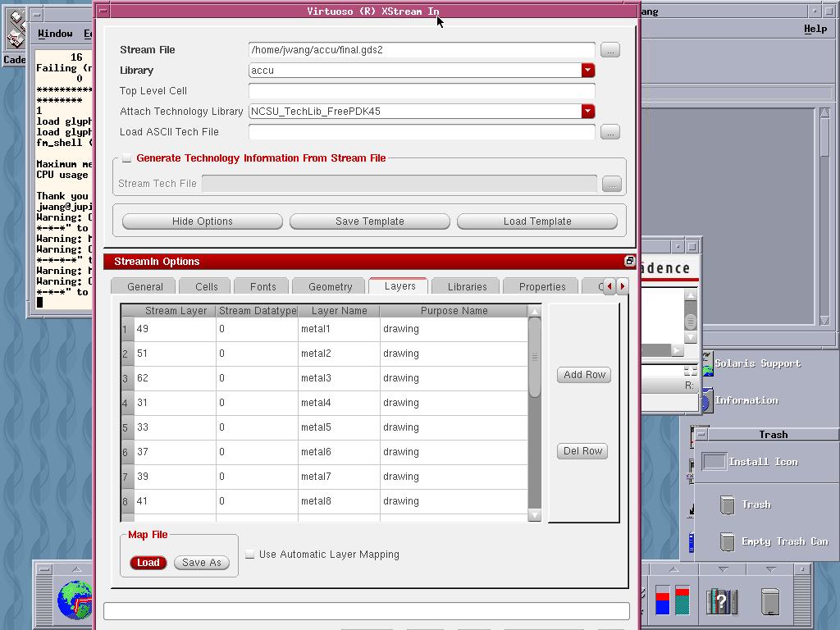Click the Layer Name column header
The height and width of the screenshot is (630, 840).
(339, 311)
